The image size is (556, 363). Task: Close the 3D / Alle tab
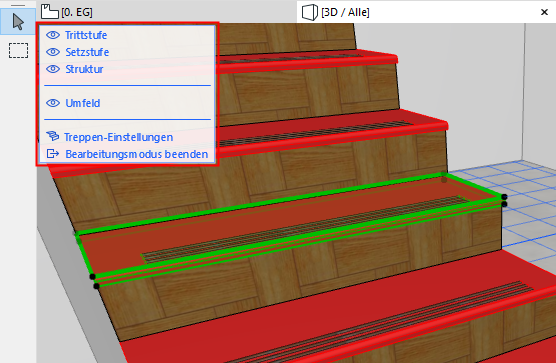coord(544,12)
